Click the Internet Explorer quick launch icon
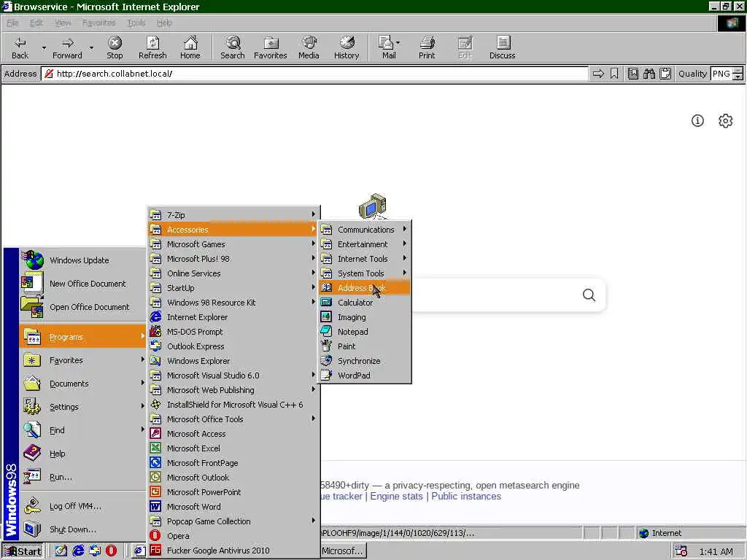This screenshot has height=560, width=747. point(77,551)
